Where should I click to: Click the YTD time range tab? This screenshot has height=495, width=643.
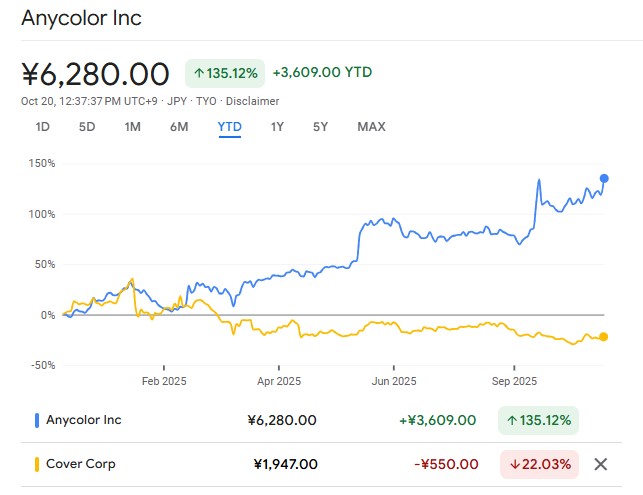click(229, 127)
